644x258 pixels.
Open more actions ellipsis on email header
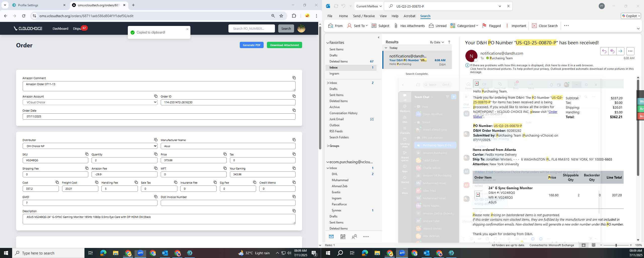pyautogui.click(x=630, y=51)
